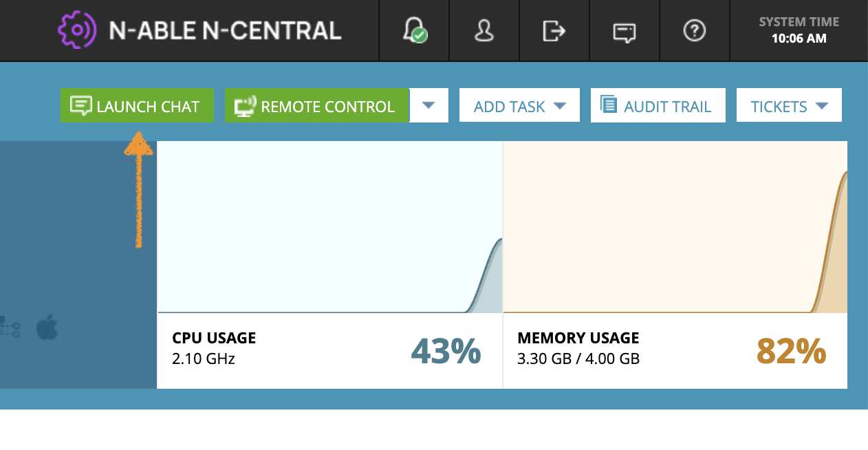This screenshot has width=868, height=450.
Task: Expand the Tickets dropdown
Action: pyautogui.click(x=789, y=105)
